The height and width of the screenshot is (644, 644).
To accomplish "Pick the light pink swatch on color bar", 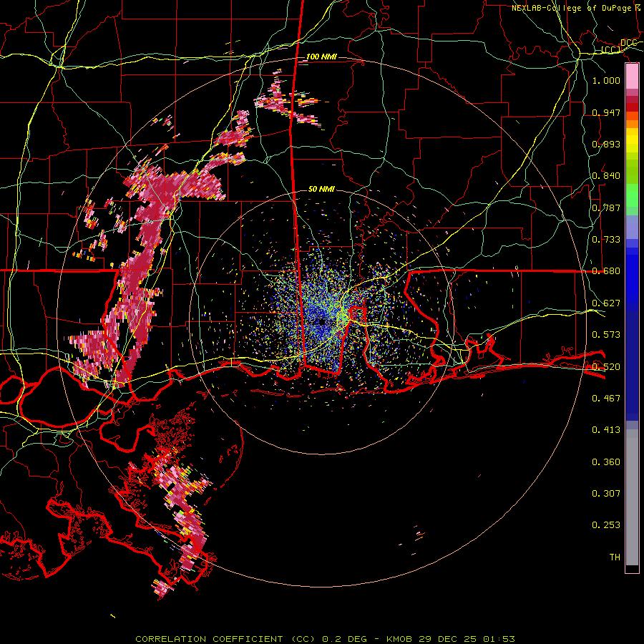I will click(632, 76).
